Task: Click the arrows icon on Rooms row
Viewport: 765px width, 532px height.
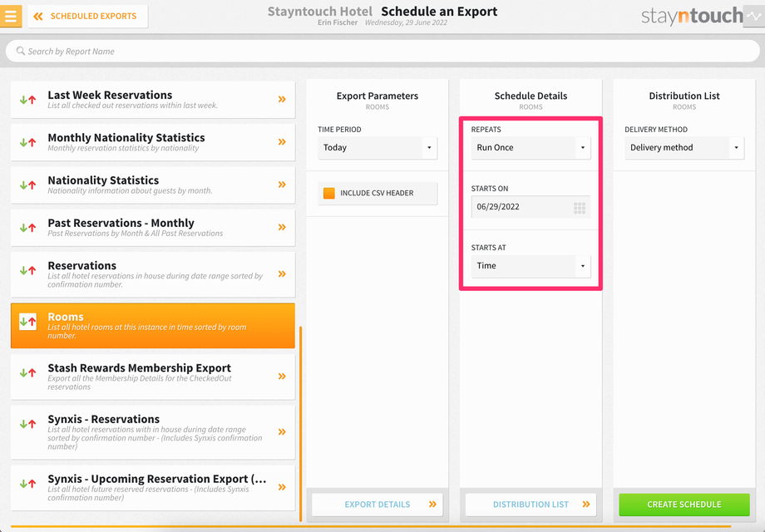Action: [x=27, y=322]
